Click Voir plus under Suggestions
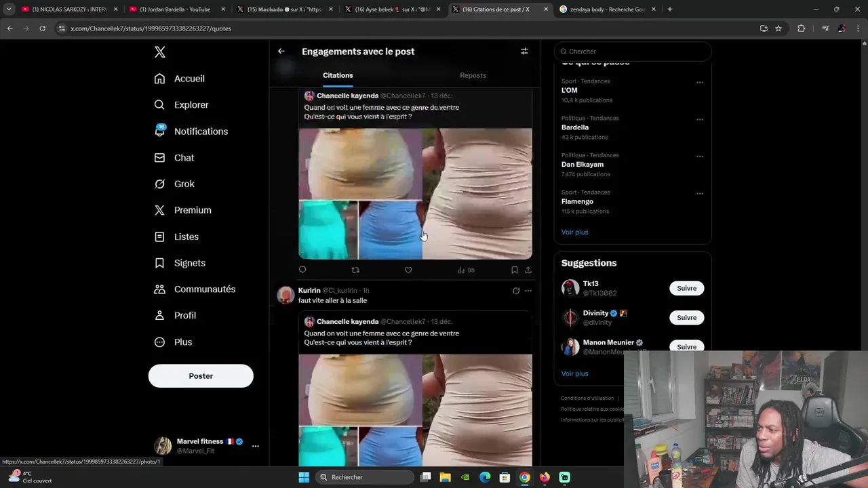Image resolution: width=868 pixels, height=488 pixels. point(574,373)
